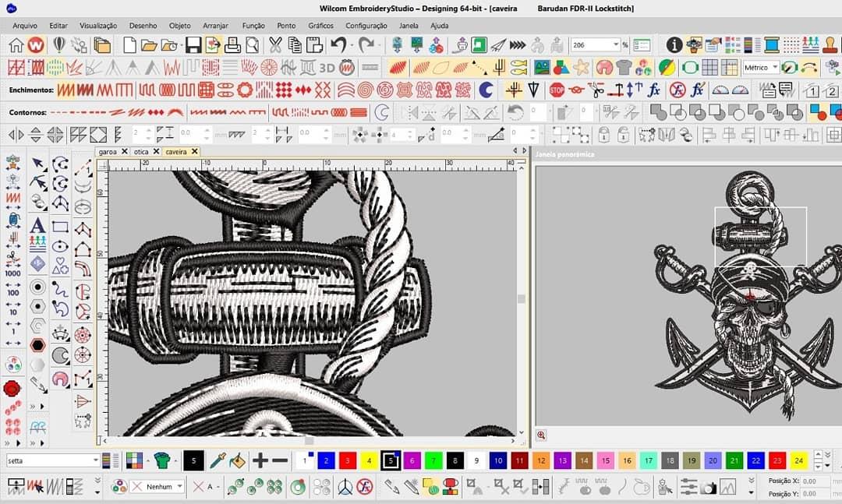842x504 pixels.
Task: Expand the setta thread chart dropdown
Action: point(96,460)
